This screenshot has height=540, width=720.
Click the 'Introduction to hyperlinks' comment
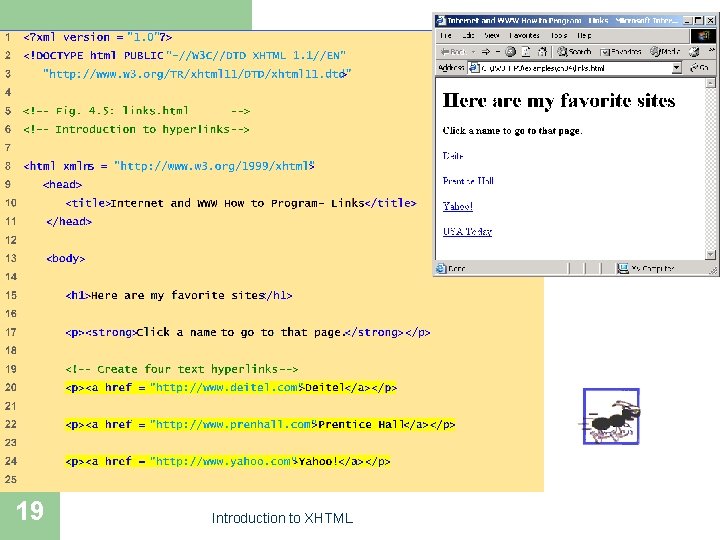[x=136, y=129]
